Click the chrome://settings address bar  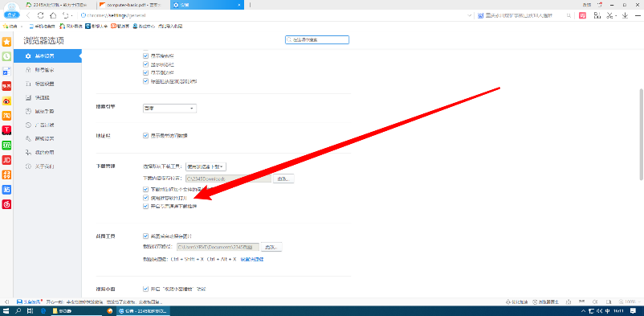[x=273, y=15]
